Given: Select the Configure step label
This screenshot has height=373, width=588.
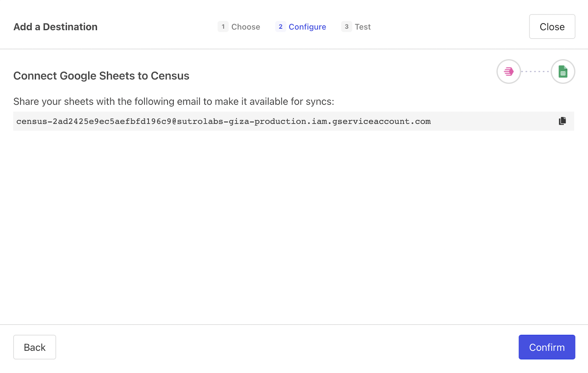Looking at the screenshot, I should [x=308, y=26].
